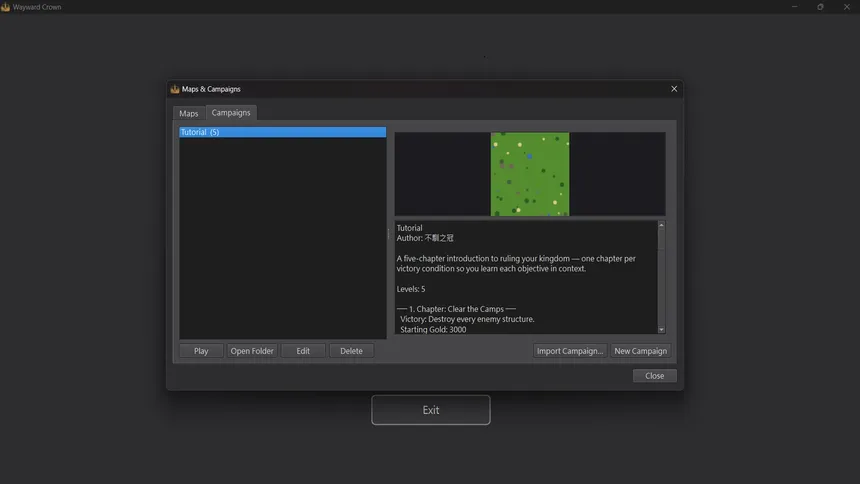
Task: Click the splitter handle between list and preview
Action: 389,235
